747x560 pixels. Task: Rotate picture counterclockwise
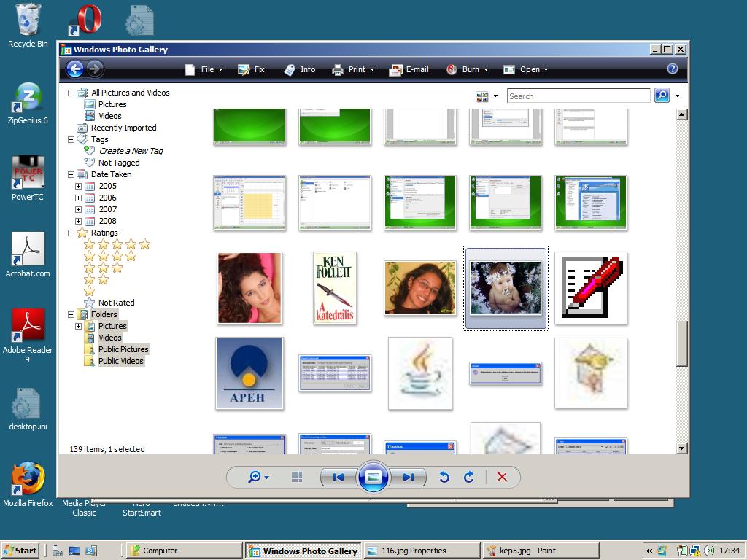pos(444,477)
